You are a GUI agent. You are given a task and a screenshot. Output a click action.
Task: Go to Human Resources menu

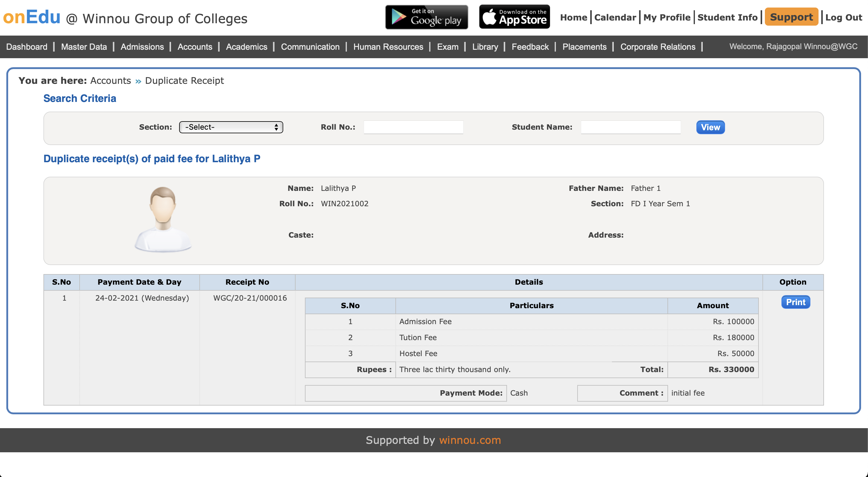click(388, 47)
